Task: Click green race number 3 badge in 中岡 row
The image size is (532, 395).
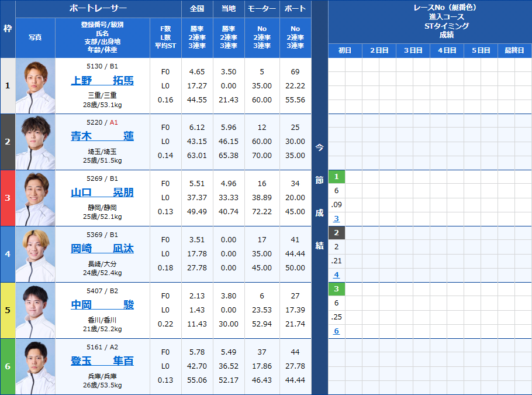Action: (337, 288)
